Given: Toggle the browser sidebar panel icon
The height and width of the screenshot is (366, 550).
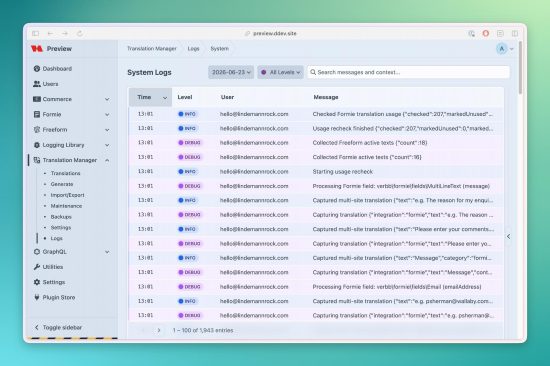Looking at the screenshot, I should [35, 34].
